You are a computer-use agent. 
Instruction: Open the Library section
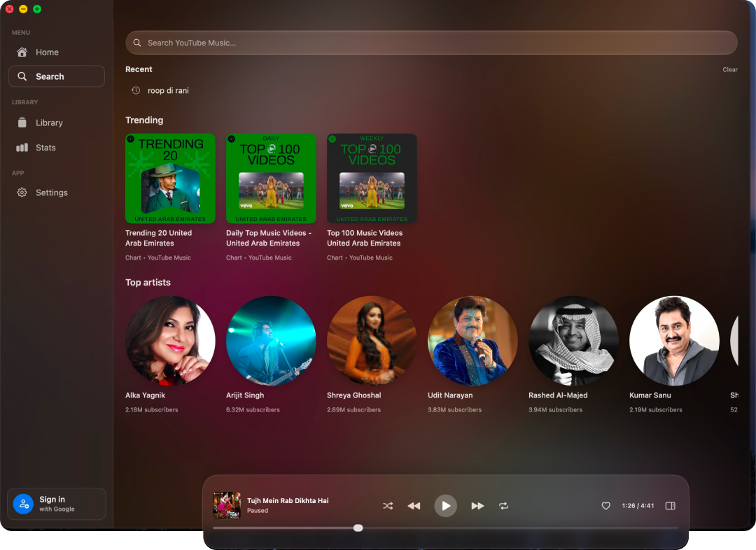point(57,122)
